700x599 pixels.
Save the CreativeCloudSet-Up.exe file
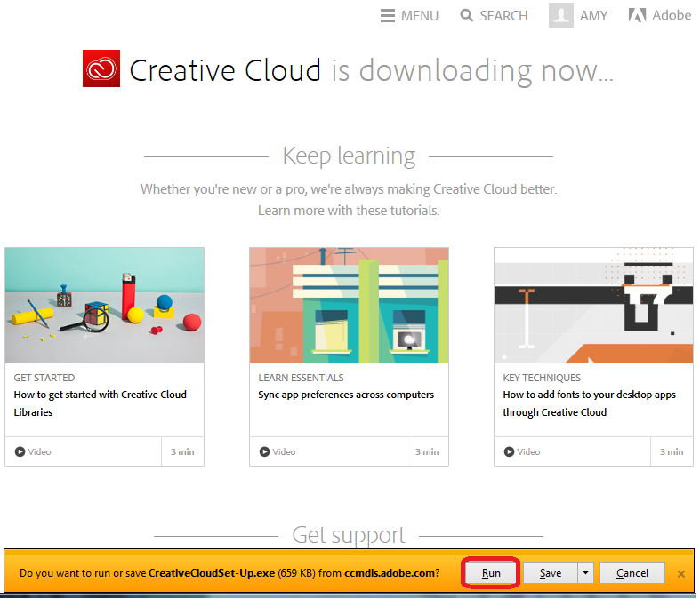pyautogui.click(x=551, y=572)
